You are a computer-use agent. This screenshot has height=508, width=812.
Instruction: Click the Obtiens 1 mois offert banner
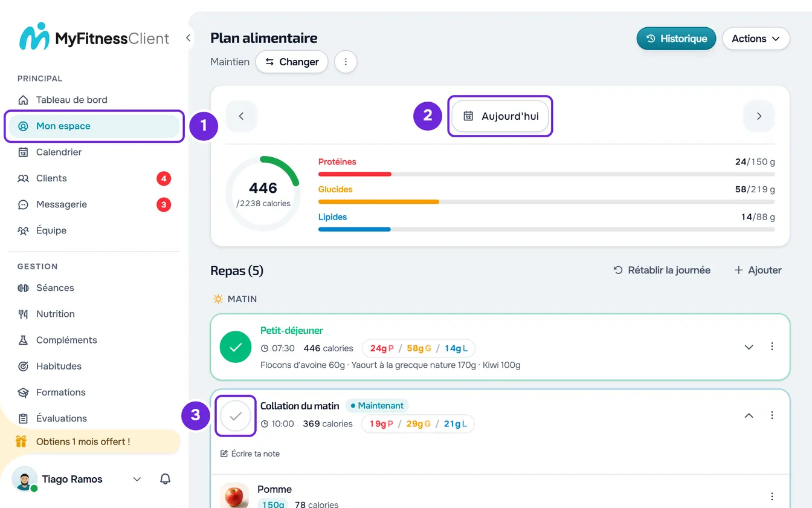coord(94,441)
